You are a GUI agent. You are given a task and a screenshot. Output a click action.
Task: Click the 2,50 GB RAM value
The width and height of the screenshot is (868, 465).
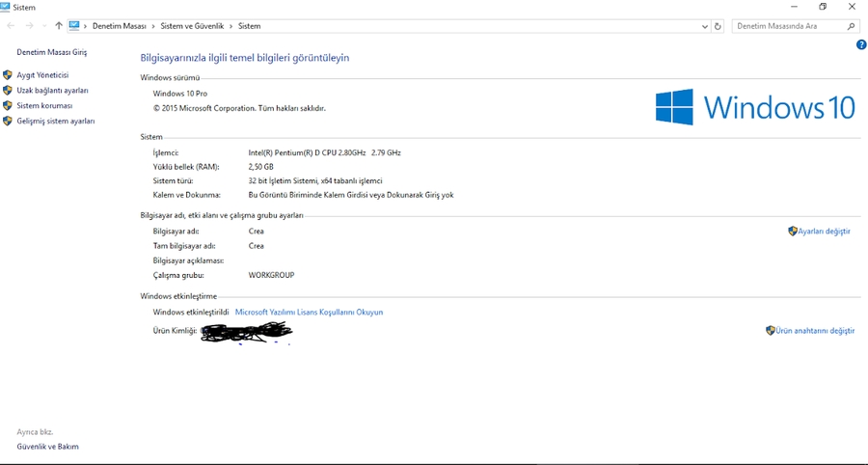[x=260, y=167]
